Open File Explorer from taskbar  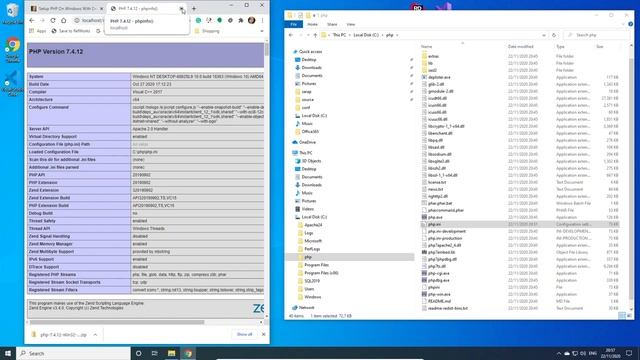(171, 353)
